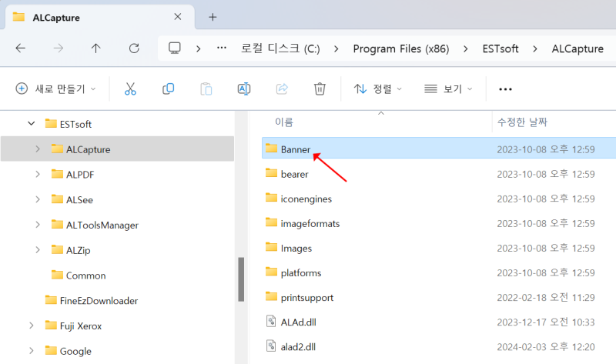Expand the ALToolsManager tree node
The height and width of the screenshot is (364, 616).
[x=38, y=225]
